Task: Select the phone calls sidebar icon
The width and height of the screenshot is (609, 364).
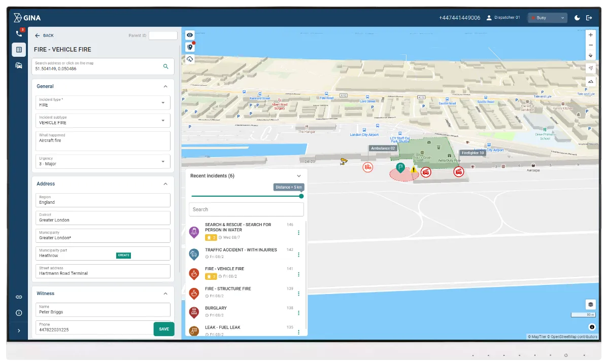Action: (19, 32)
